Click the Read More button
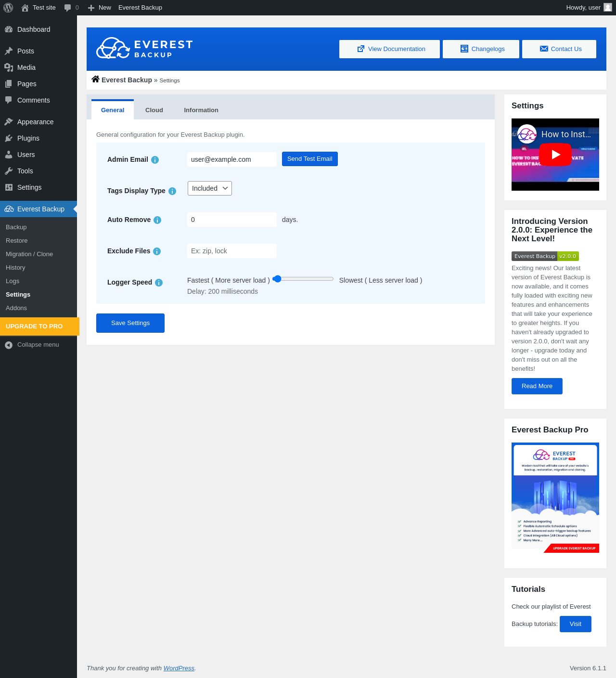 [x=537, y=386]
